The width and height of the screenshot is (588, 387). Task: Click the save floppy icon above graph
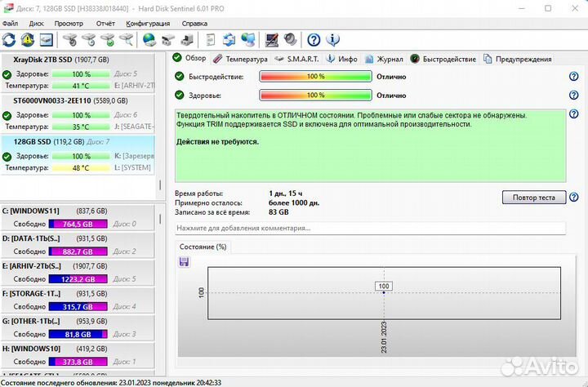pyautogui.click(x=184, y=262)
